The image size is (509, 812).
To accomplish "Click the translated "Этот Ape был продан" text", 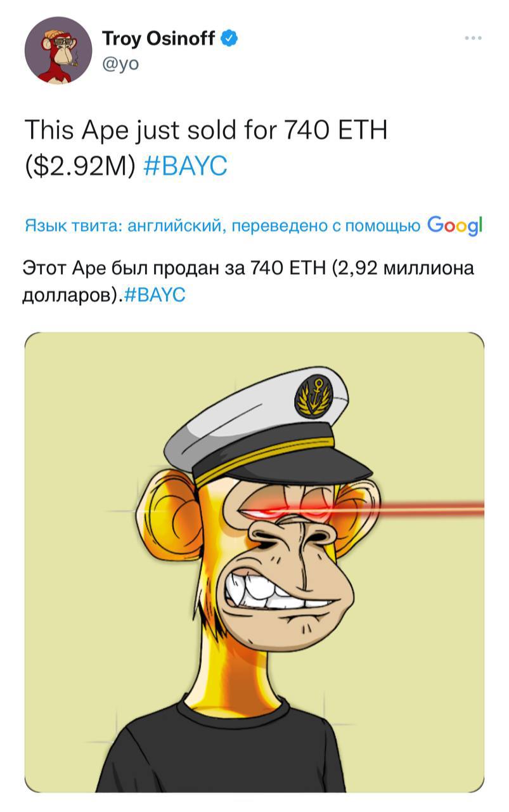I will (122, 268).
